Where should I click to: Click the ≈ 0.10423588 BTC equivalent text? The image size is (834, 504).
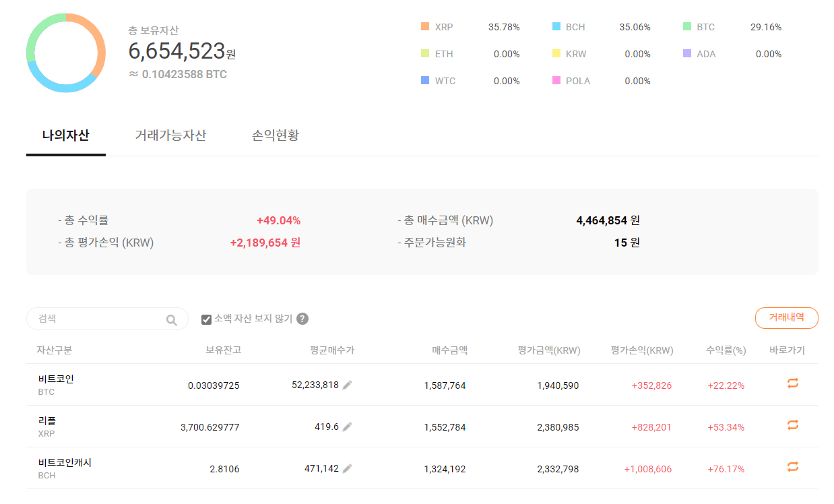(178, 74)
